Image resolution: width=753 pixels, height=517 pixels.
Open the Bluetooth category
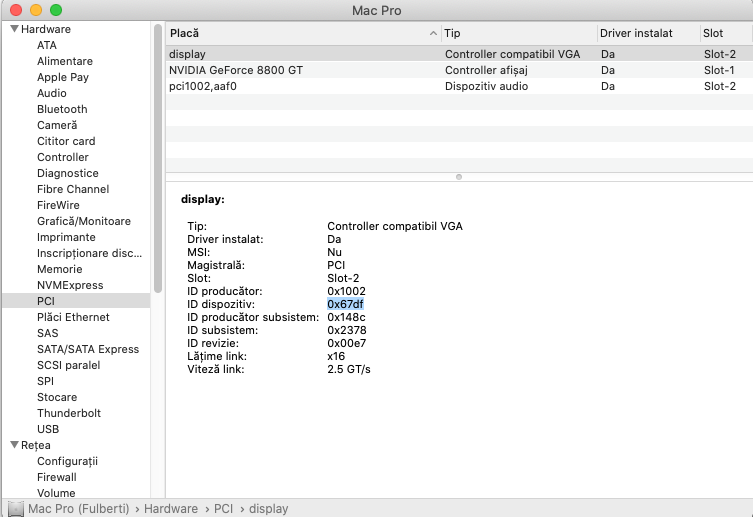point(62,109)
